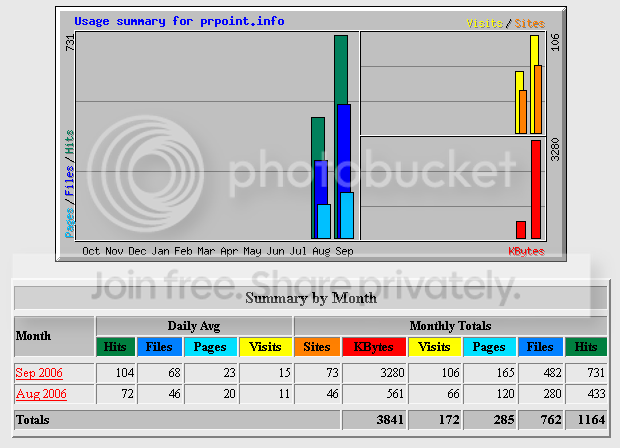Click the blue September files bar
Screen dimensions: 620x448
tap(344, 148)
